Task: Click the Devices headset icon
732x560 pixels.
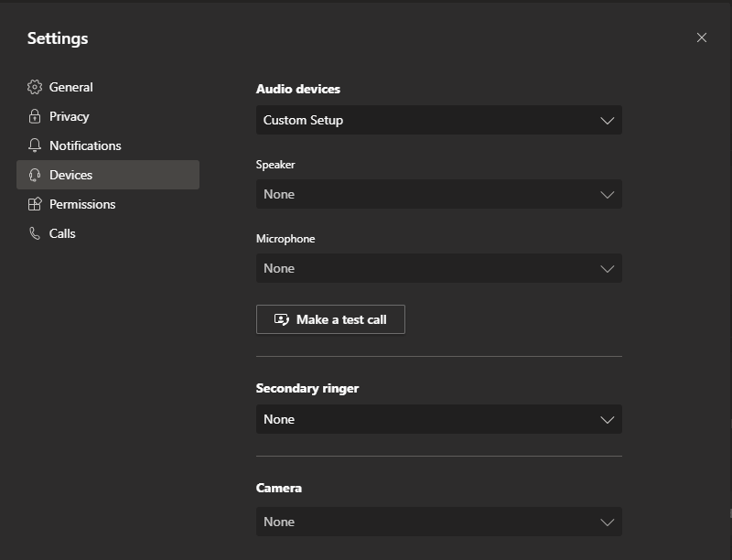Action: point(35,175)
